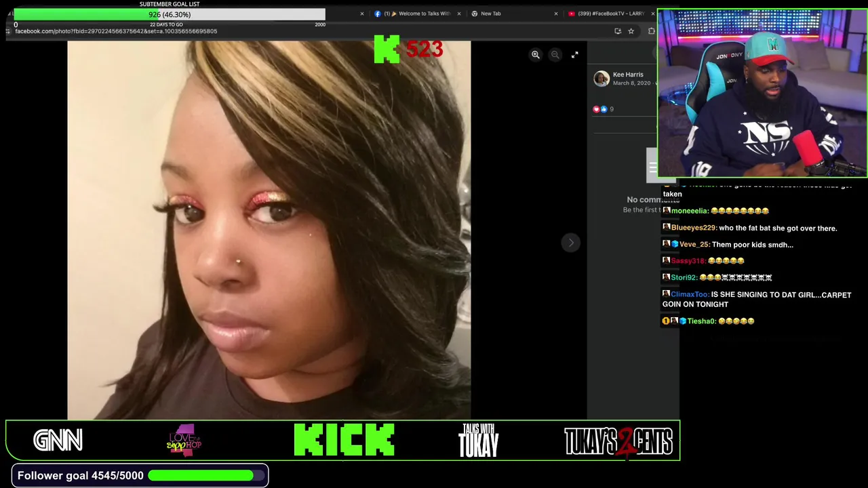Click Blueeyes229 username in chat
868x488 pixels.
click(x=693, y=228)
